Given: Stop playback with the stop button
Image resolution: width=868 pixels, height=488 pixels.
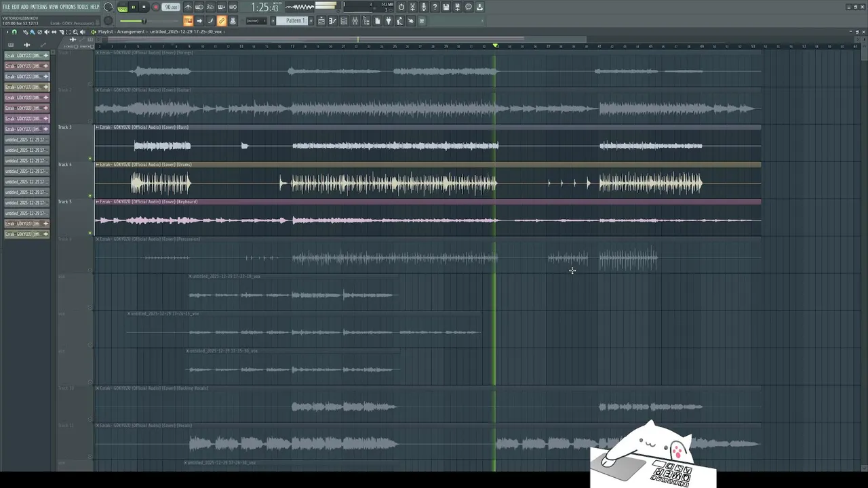Looking at the screenshot, I should (x=144, y=7).
